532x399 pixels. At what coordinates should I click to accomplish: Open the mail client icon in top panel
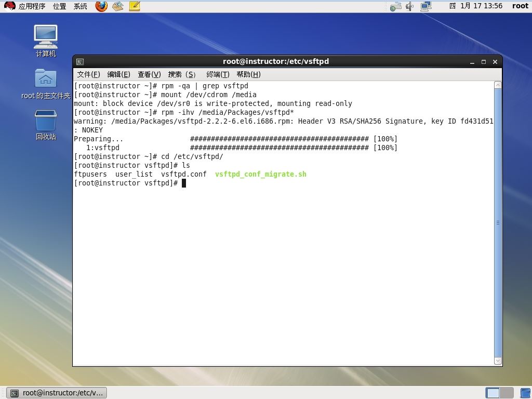118,6
